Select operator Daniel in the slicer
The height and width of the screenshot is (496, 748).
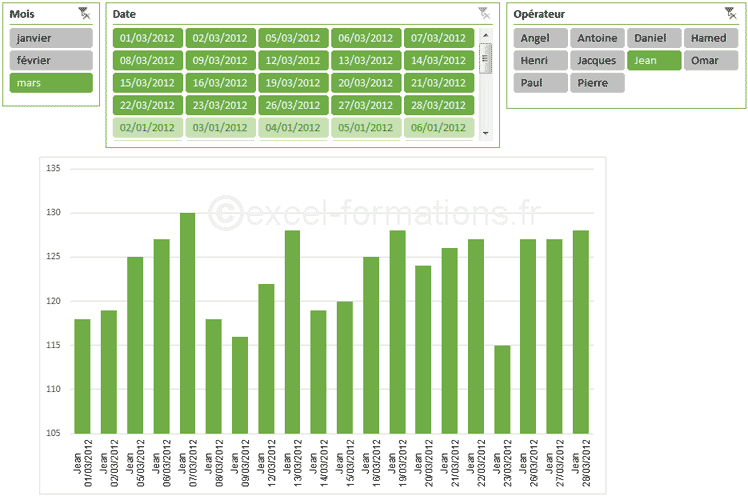tap(654, 38)
